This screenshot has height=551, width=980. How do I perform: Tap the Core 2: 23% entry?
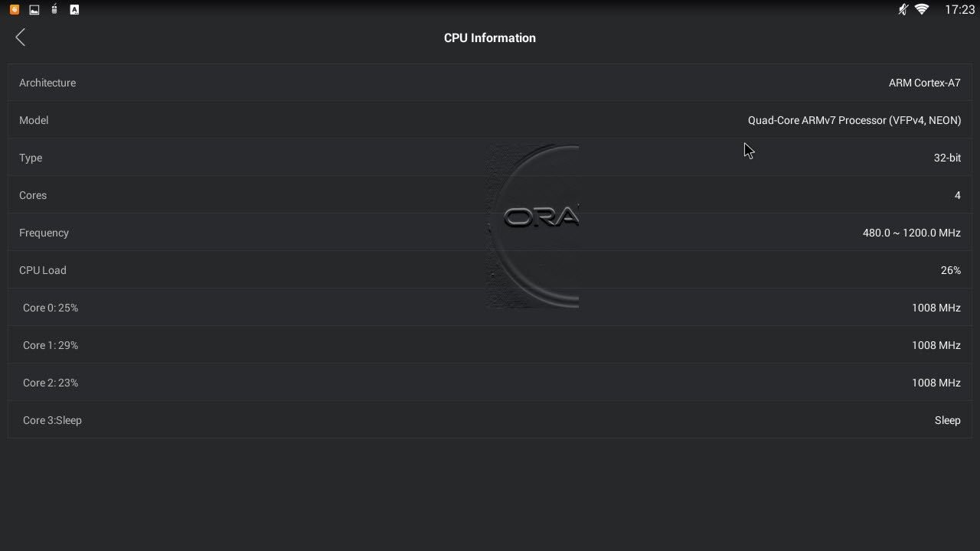coord(490,383)
